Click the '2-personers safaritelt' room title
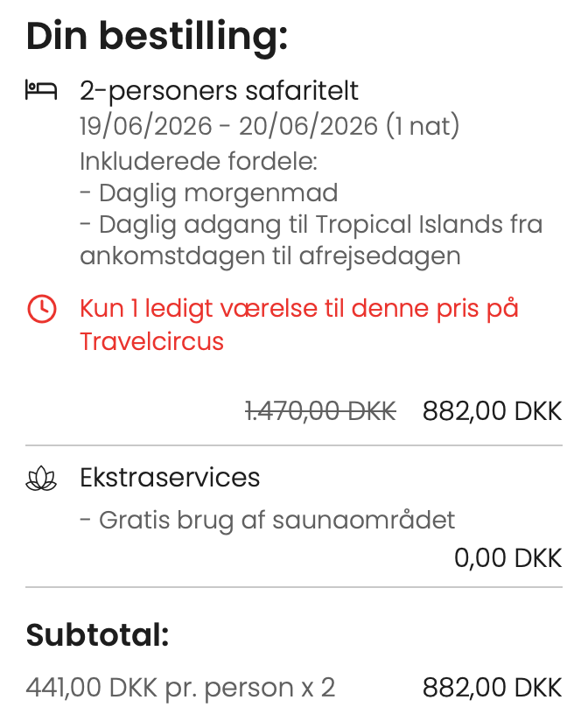This screenshot has width=588, height=714. [219, 90]
